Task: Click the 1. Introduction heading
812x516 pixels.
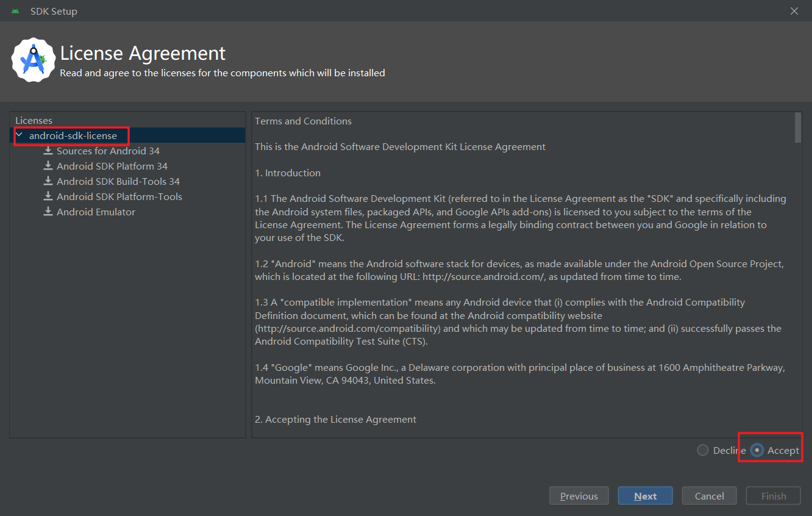Action: click(x=288, y=173)
